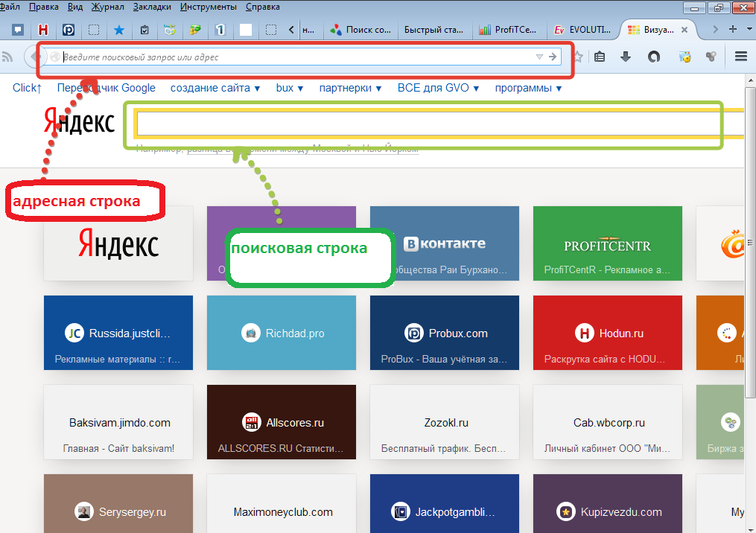Open the address bar history dropdown
The image size is (756, 533).
[x=539, y=57]
